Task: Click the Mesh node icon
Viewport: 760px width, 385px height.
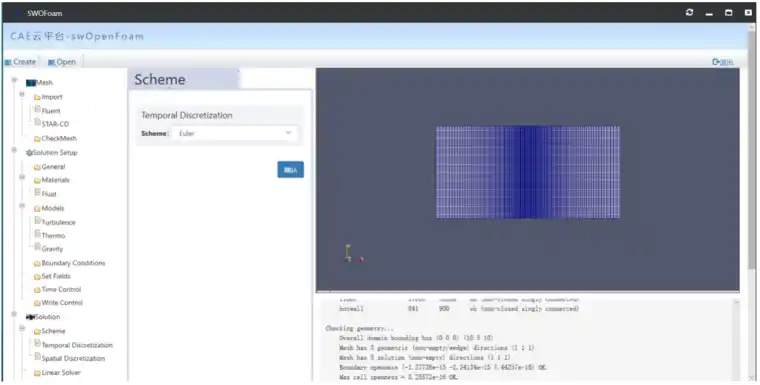Action: (x=31, y=83)
